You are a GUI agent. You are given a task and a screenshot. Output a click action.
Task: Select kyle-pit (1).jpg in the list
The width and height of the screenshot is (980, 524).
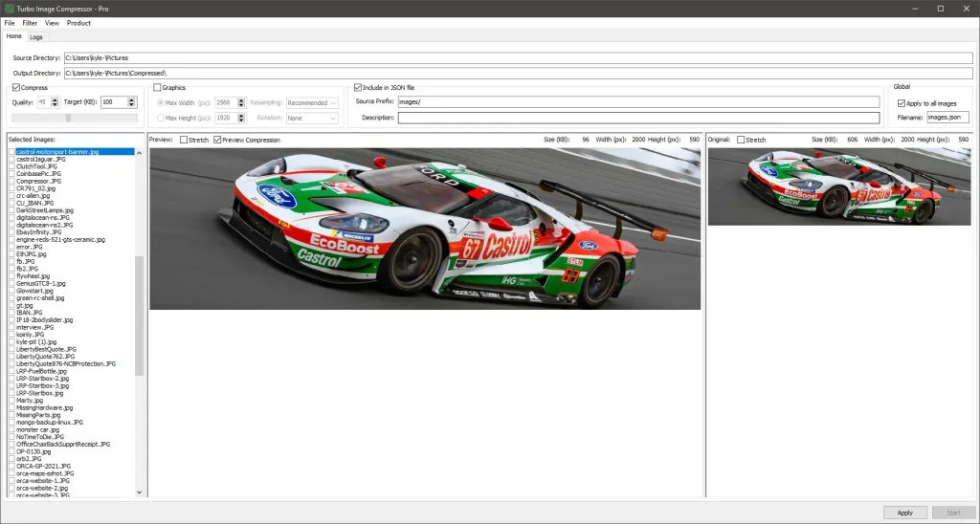[36, 341]
